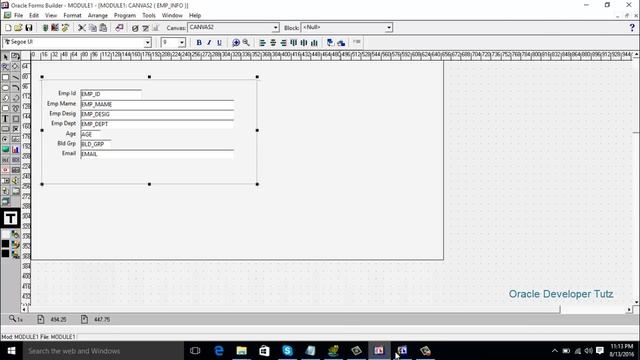Open the Text Color picker in the palette
The image size is (640, 360).
click(x=16, y=255)
